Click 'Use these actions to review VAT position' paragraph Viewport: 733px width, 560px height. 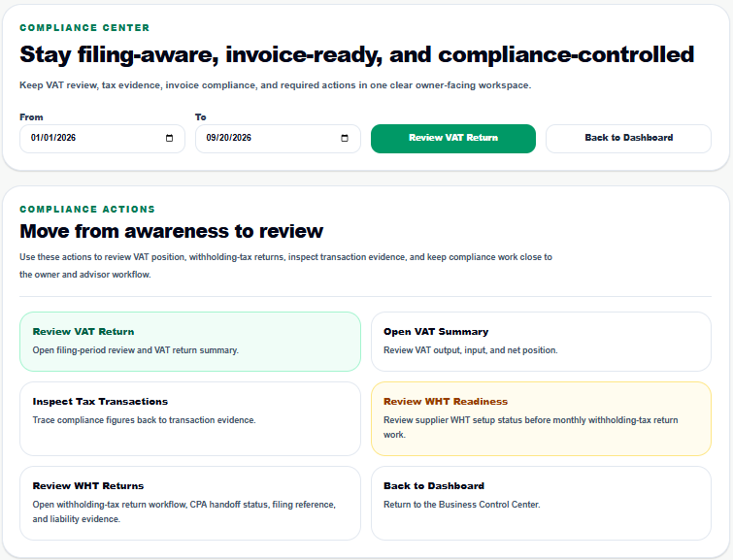pos(285,266)
